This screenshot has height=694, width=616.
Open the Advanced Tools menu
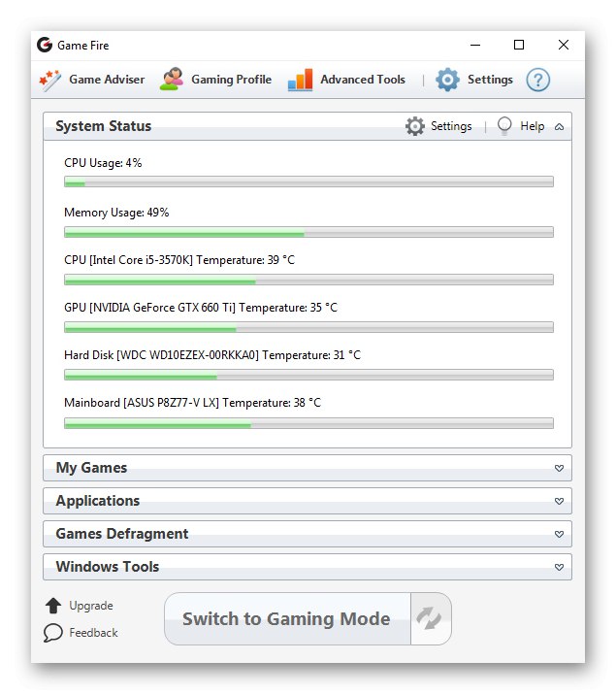363,80
